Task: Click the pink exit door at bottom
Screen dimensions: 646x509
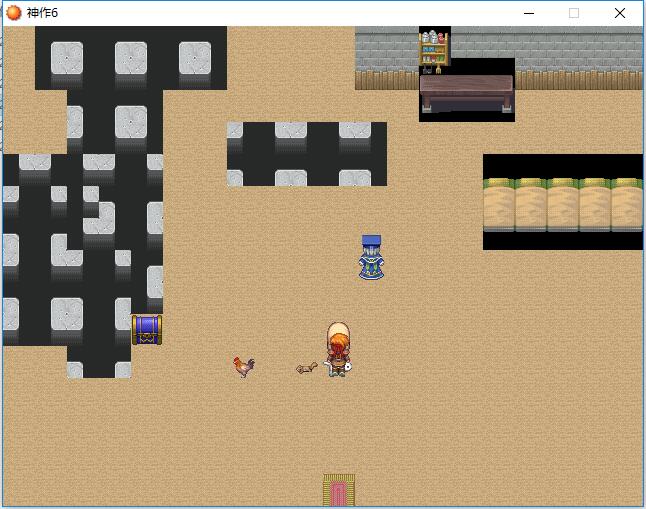Action: pos(339,490)
